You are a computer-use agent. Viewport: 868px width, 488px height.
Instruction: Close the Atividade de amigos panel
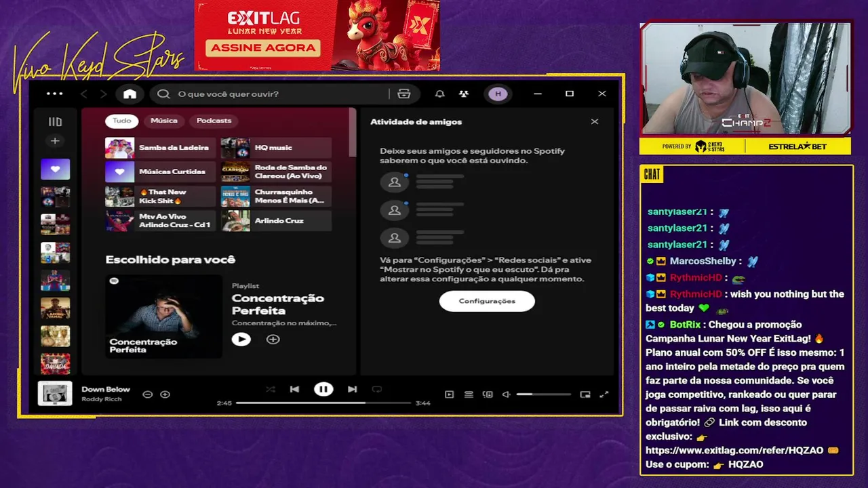[595, 121]
